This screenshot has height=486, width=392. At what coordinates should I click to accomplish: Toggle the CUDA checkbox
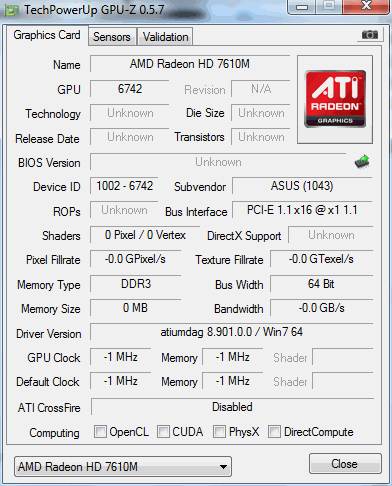coord(163,431)
